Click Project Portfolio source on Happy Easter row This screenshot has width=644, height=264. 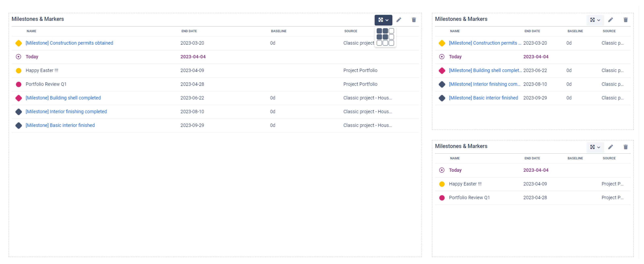(x=360, y=70)
